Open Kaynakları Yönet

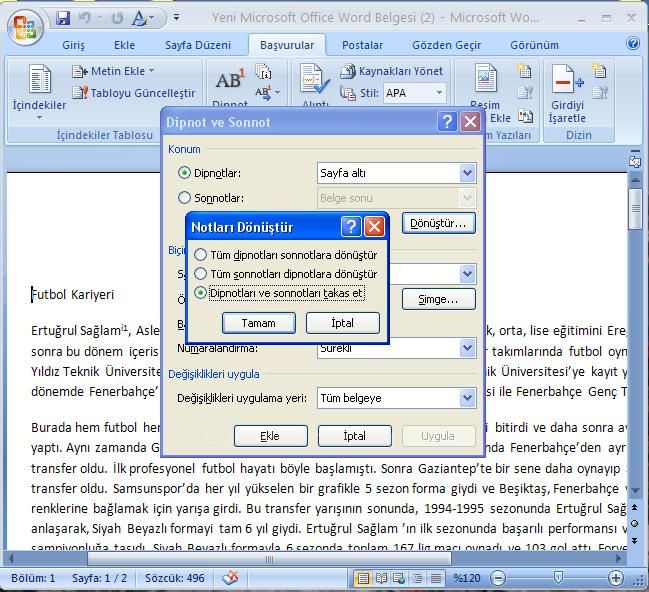tap(392, 71)
